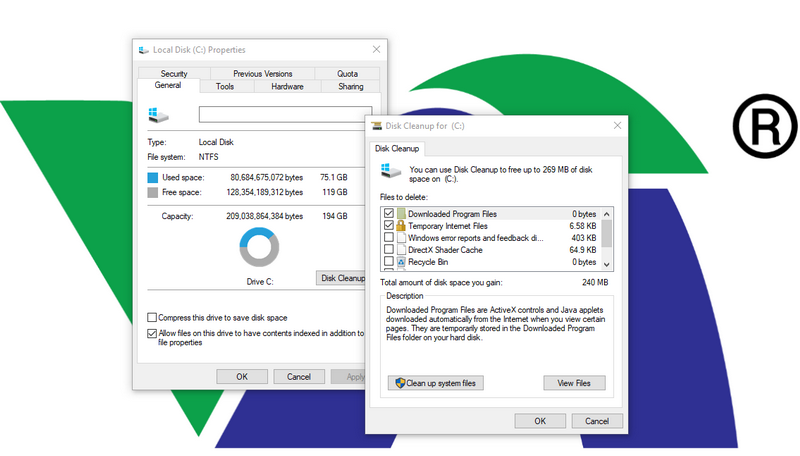Toggle Temporary Internet Files checkbox

click(389, 225)
